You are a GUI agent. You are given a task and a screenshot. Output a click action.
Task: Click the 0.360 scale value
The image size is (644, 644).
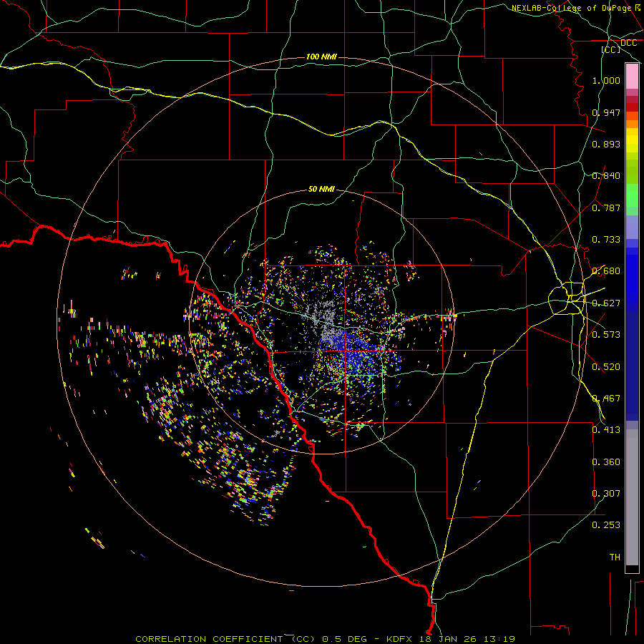[606, 462]
